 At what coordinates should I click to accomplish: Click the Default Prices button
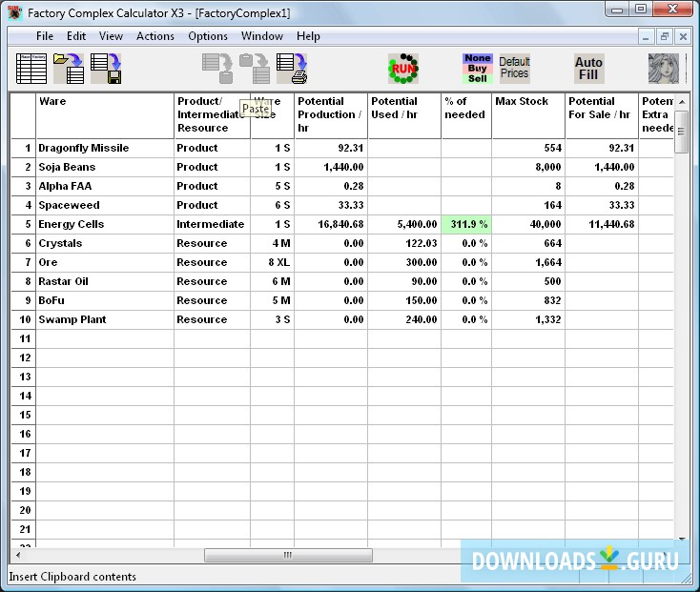click(x=514, y=69)
